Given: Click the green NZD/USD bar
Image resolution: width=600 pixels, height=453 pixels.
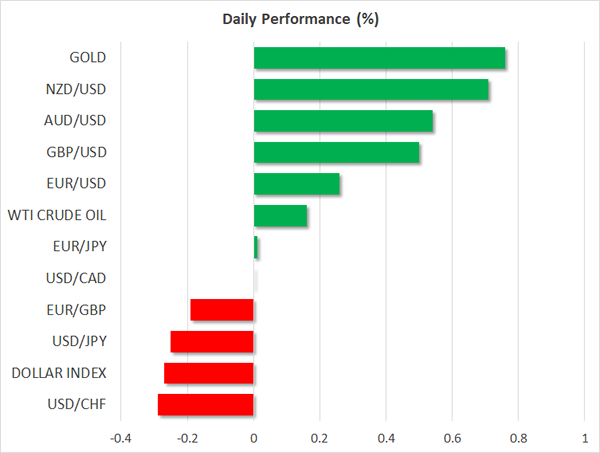Looking at the screenshot, I should [371, 90].
